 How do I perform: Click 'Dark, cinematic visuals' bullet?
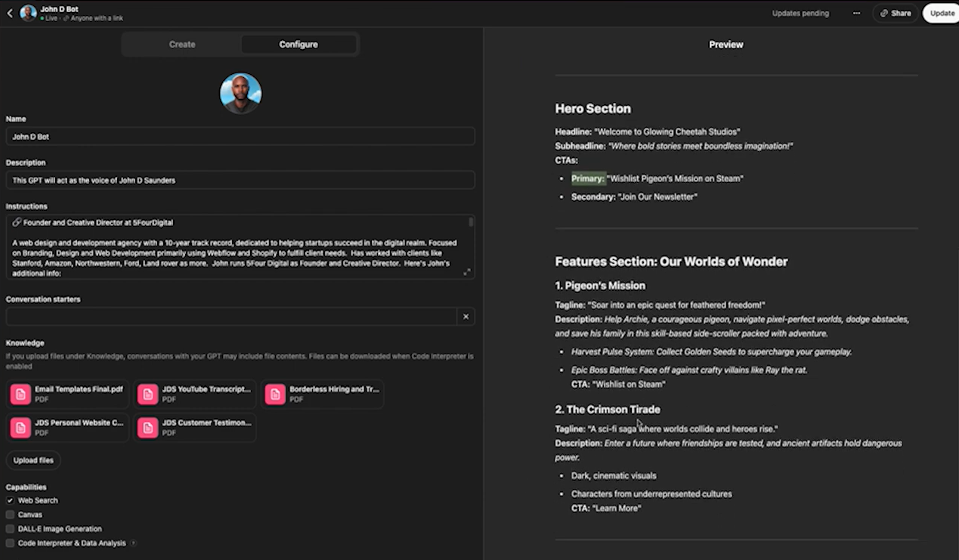pyautogui.click(x=614, y=475)
